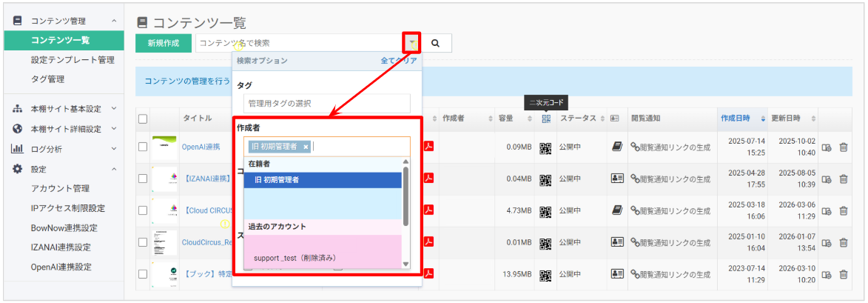Delete content created 2025-03-18 via trash icon

pos(843,210)
